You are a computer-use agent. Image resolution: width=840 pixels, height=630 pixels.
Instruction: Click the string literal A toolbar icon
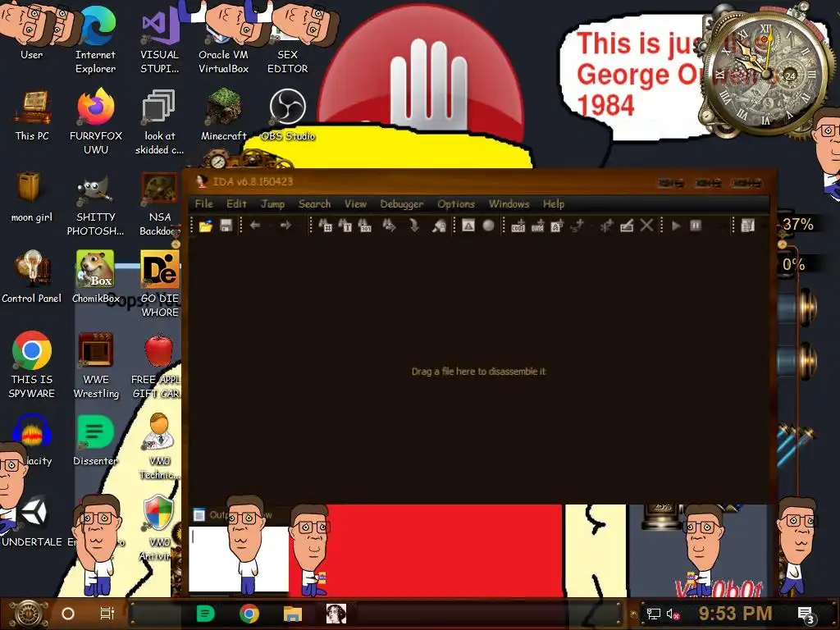(x=557, y=226)
